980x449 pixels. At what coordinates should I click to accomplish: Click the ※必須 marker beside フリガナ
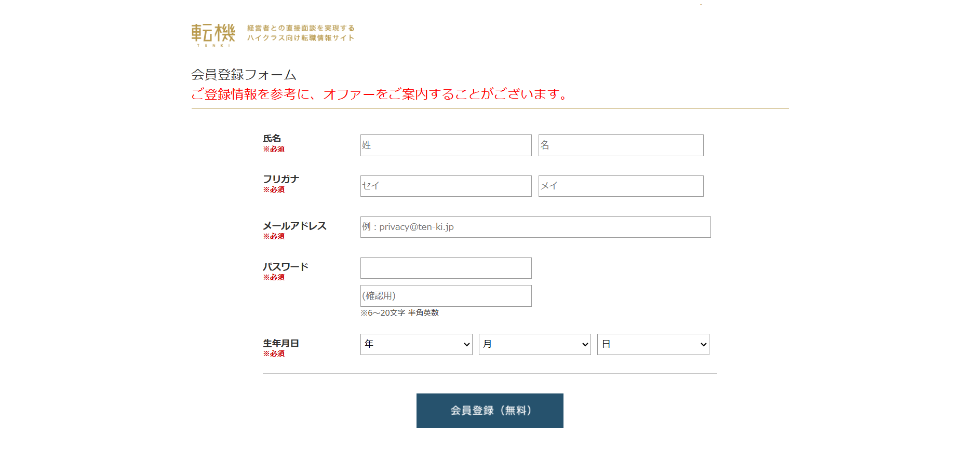pos(274,189)
